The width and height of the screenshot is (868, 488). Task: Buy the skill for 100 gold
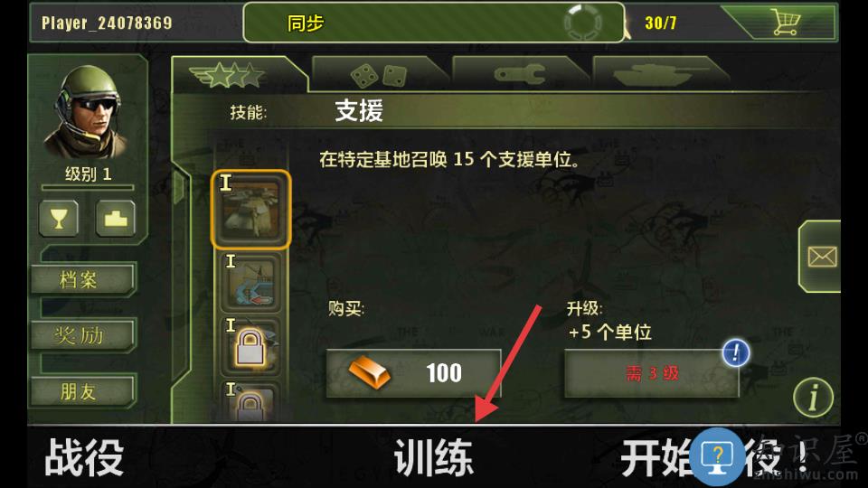(413, 373)
